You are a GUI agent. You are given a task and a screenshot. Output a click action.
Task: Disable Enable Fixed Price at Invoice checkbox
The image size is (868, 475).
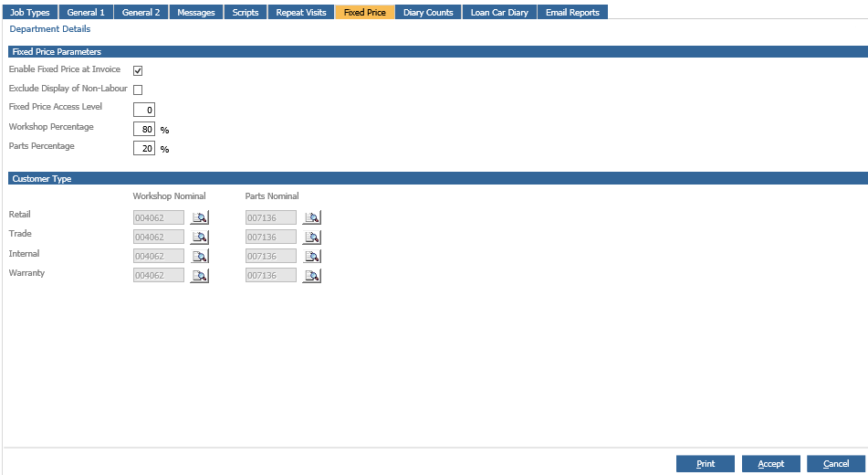point(138,70)
